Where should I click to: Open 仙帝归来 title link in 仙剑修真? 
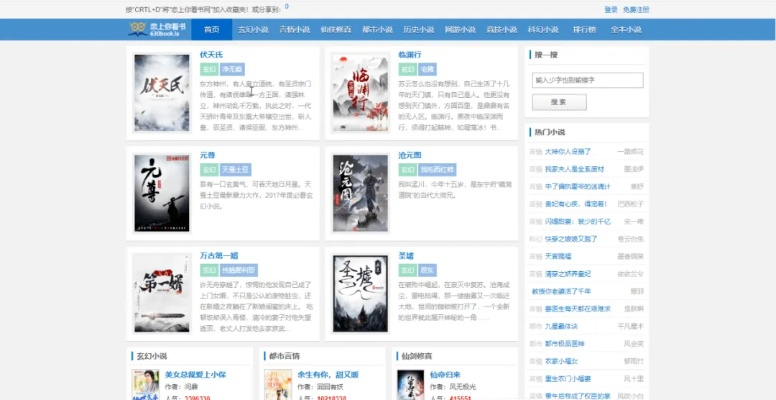445,375
